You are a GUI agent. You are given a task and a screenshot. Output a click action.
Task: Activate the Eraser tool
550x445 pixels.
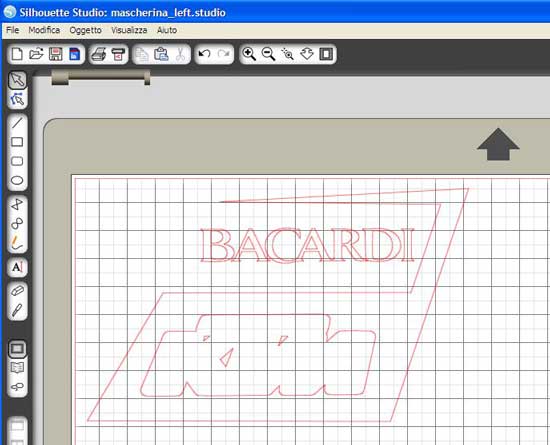coord(17,291)
